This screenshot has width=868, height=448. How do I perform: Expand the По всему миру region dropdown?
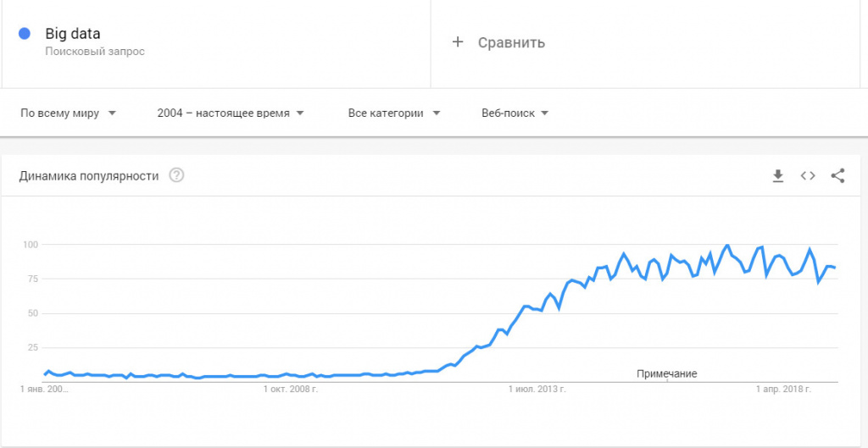coord(68,113)
